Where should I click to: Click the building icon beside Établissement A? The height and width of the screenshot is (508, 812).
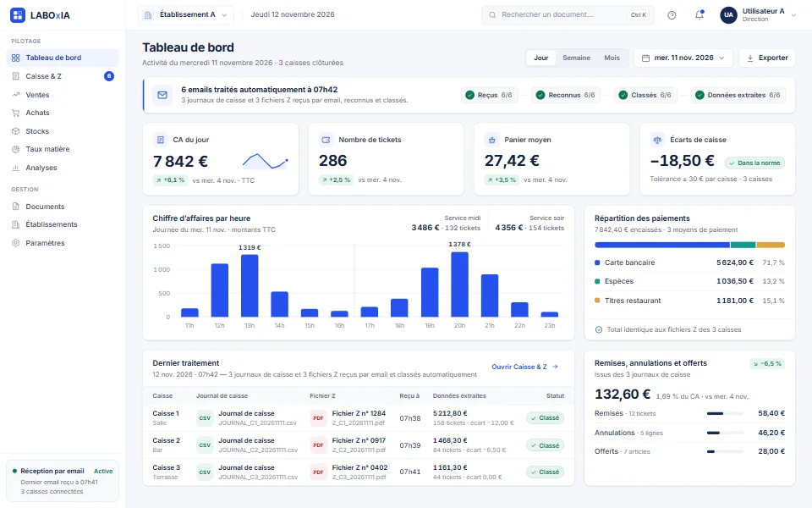[148, 15]
